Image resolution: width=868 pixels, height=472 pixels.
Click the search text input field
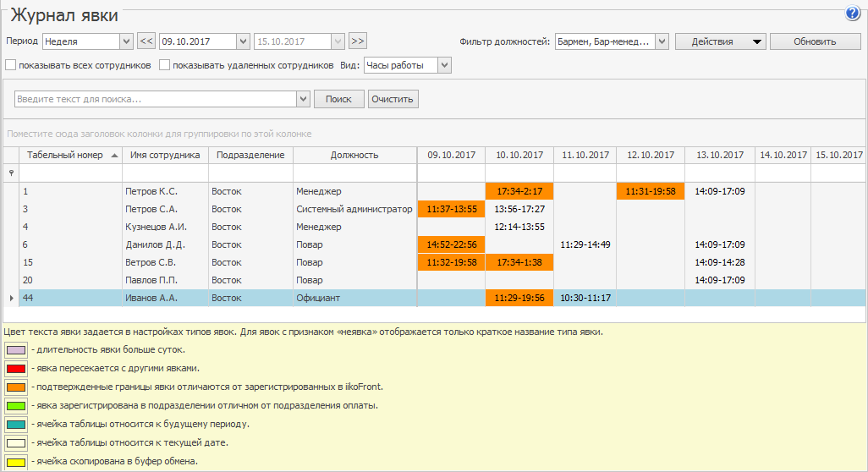pos(156,99)
